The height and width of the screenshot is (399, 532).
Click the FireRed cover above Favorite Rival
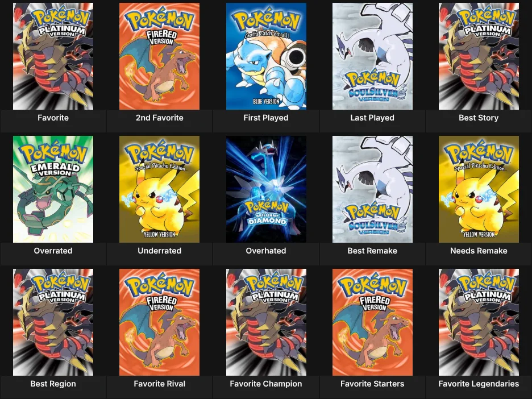pos(160,322)
